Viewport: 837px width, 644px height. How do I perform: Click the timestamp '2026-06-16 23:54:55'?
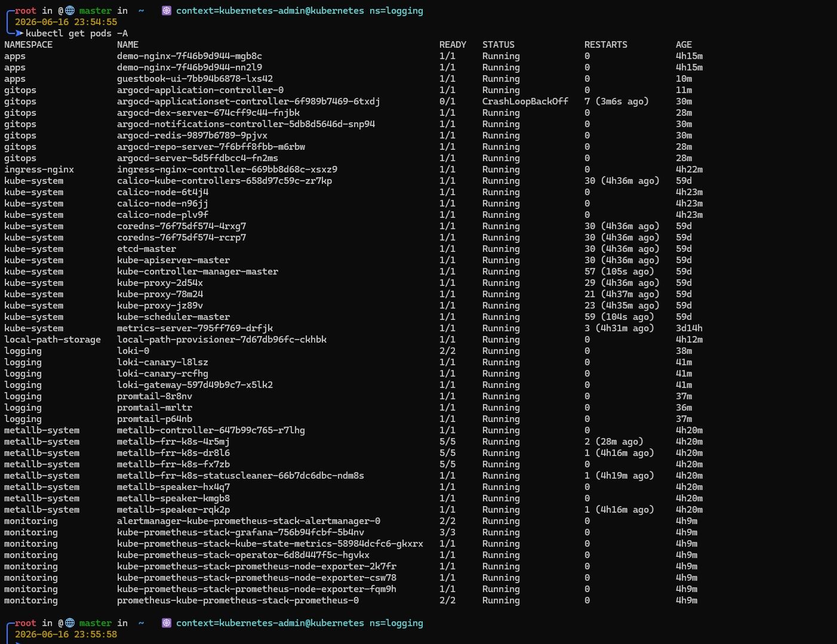click(66, 22)
